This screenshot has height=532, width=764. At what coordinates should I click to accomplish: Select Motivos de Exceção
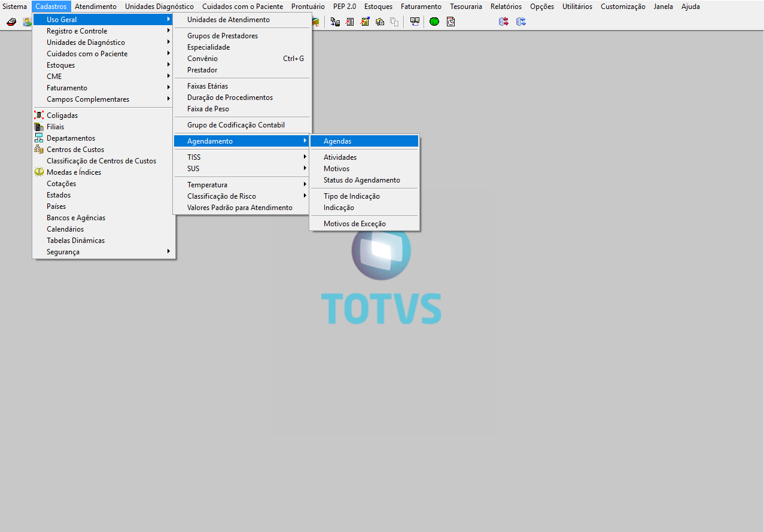click(364, 224)
